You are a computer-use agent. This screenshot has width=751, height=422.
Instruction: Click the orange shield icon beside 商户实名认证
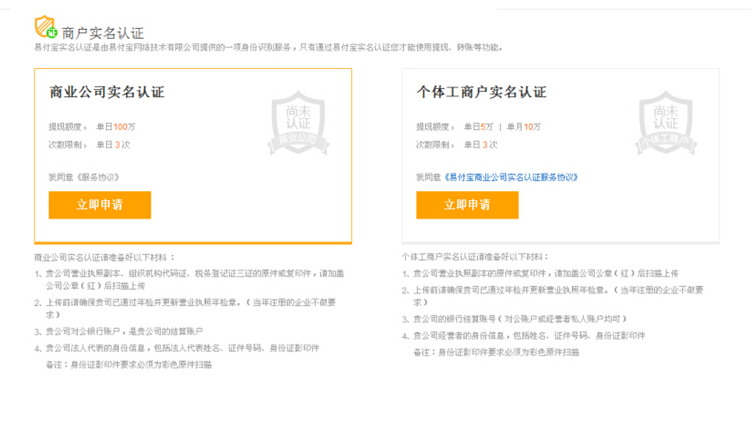pyautogui.click(x=46, y=26)
